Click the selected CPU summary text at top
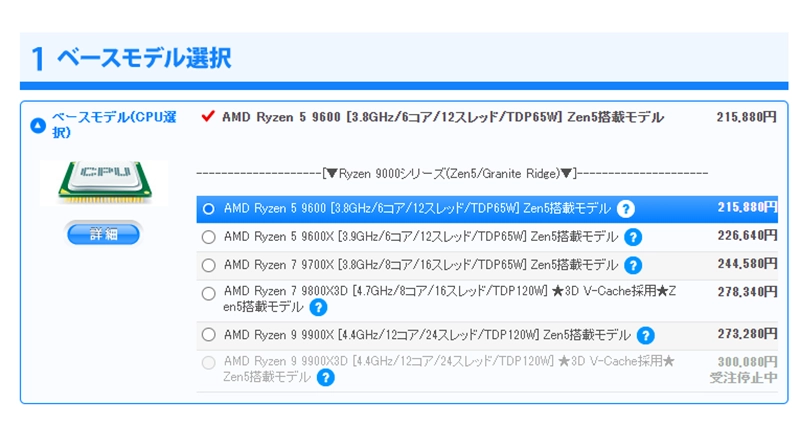 pos(443,117)
